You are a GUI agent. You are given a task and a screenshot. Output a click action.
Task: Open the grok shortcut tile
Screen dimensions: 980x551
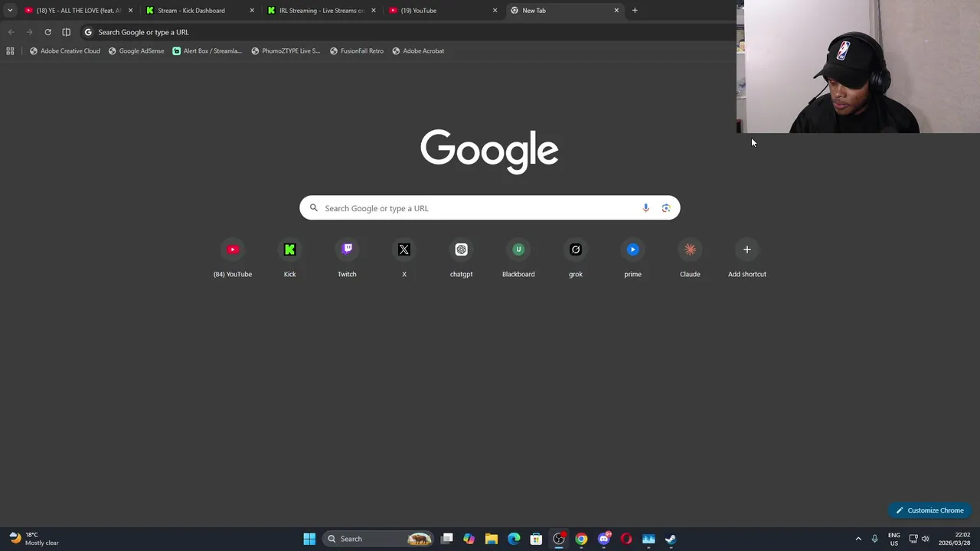(576, 259)
